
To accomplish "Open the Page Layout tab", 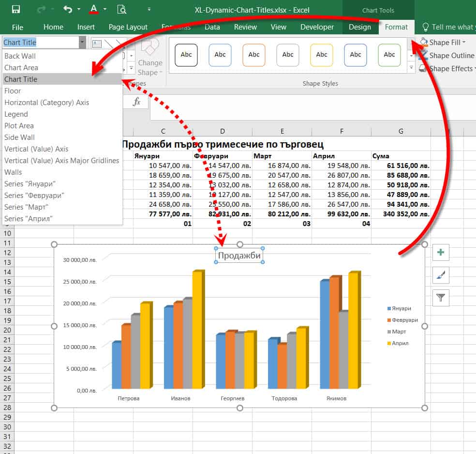I will coord(128,27).
